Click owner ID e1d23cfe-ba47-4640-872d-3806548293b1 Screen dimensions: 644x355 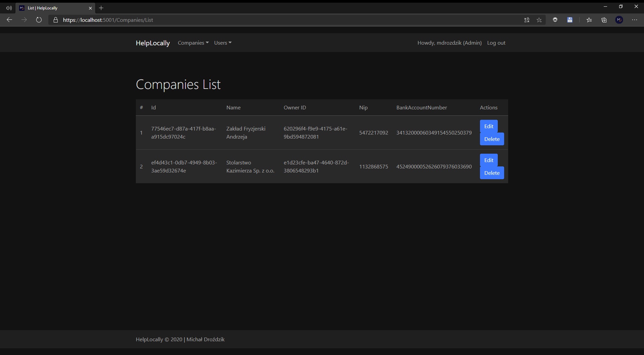pyautogui.click(x=316, y=166)
